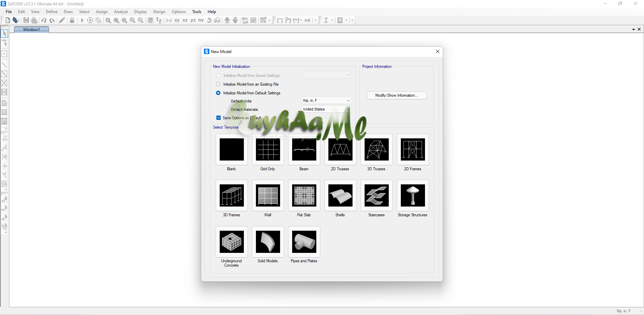Click the New Model toolbar icon
The height and width of the screenshot is (315, 644).
tap(8, 20)
